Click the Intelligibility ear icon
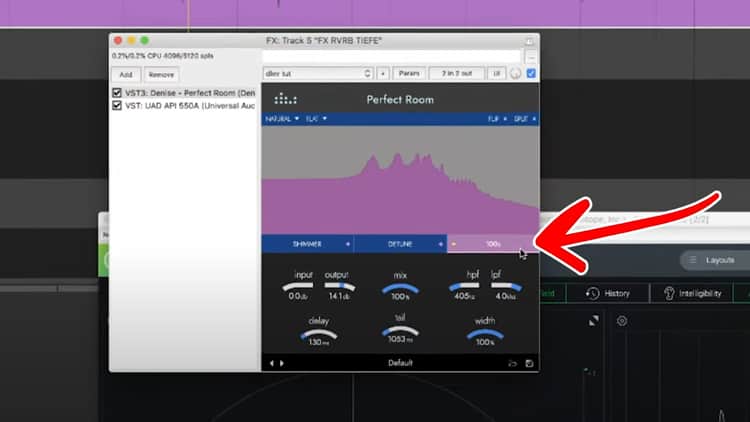The width and height of the screenshot is (750, 422). click(669, 293)
